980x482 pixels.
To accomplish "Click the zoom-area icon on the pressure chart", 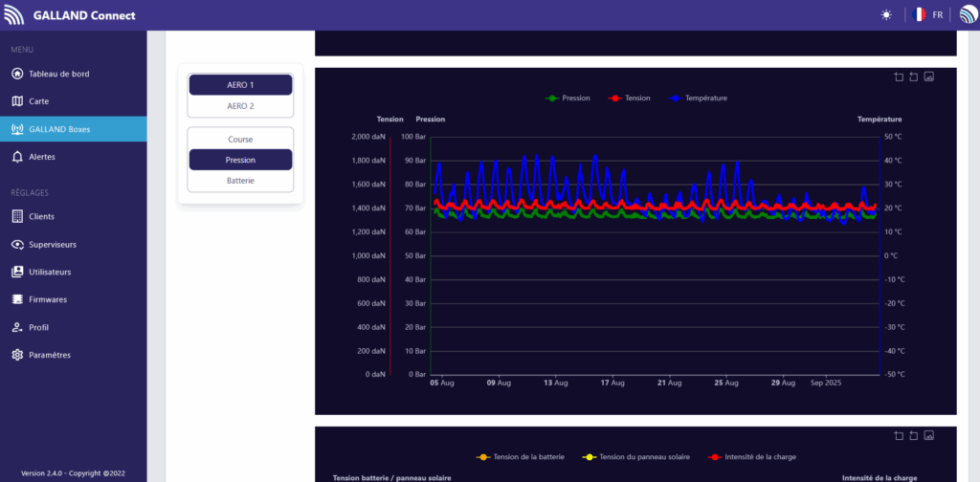I will coord(899,77).
